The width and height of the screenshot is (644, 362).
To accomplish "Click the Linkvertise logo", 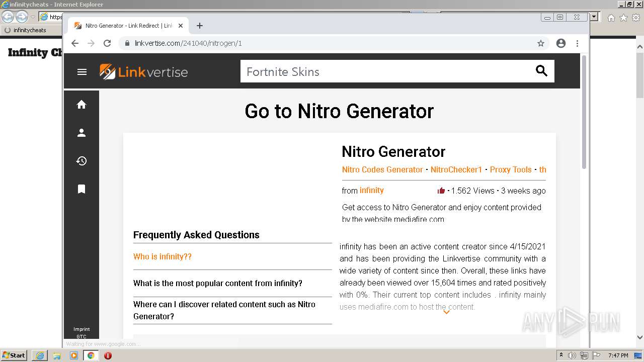I will pyautogui.click(x=143, y=72).
